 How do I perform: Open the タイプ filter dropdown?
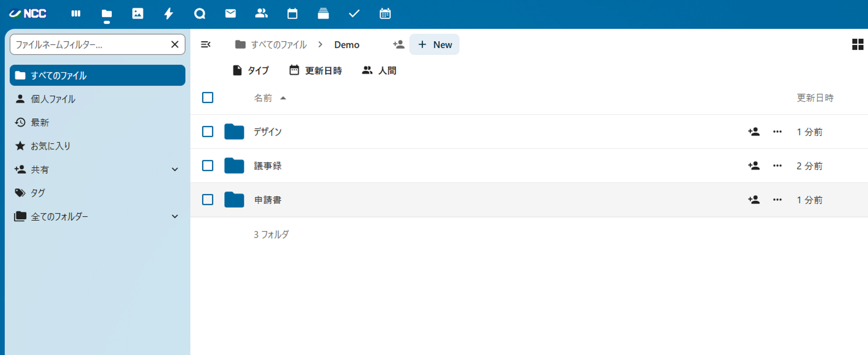tap(251, 71)
